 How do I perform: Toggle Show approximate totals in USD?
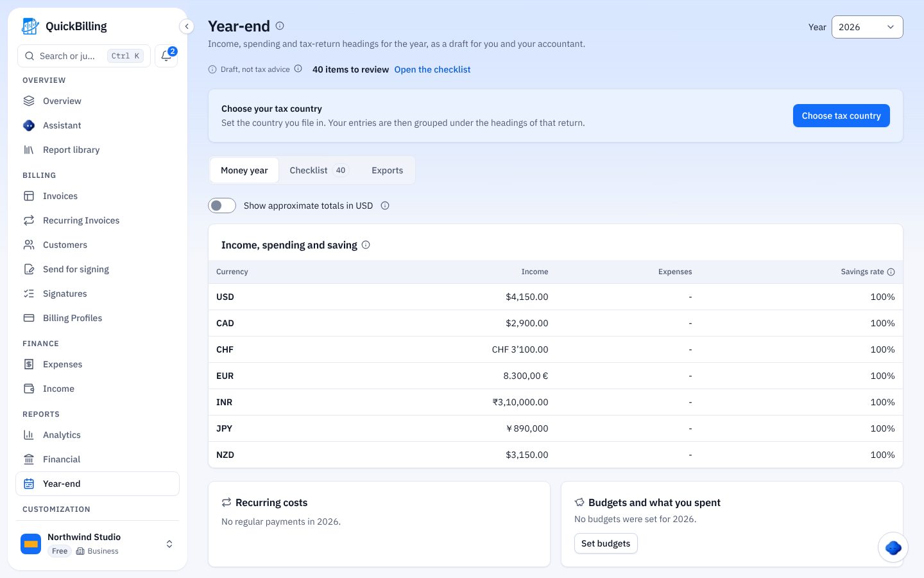[222, 206]
